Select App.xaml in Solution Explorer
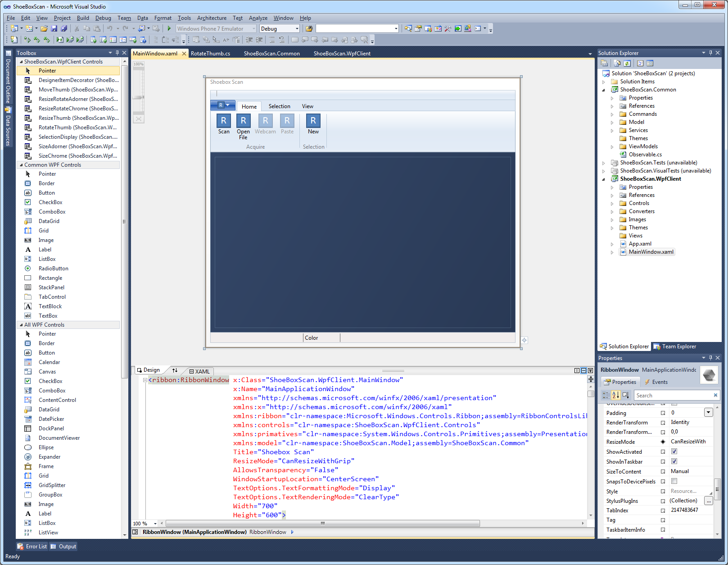This screenshot has height=565, width=728. [640, 244]
